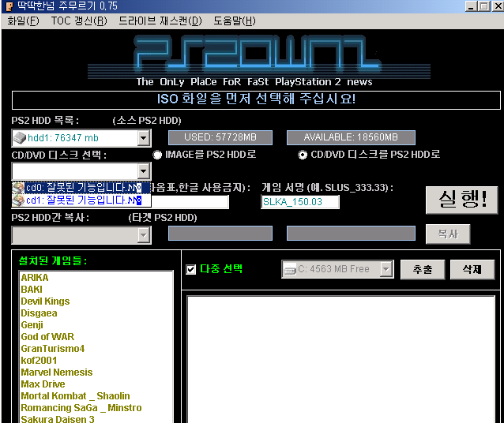Select Devil Kings in the list
504x423 pixels.
[x=45, y=301]
